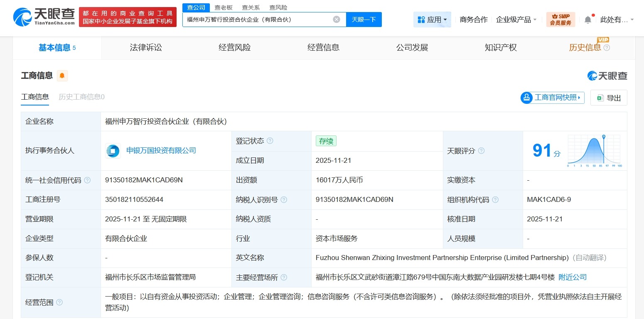Click the help icon next to 统一社会信用代码

tap(87, 180)
